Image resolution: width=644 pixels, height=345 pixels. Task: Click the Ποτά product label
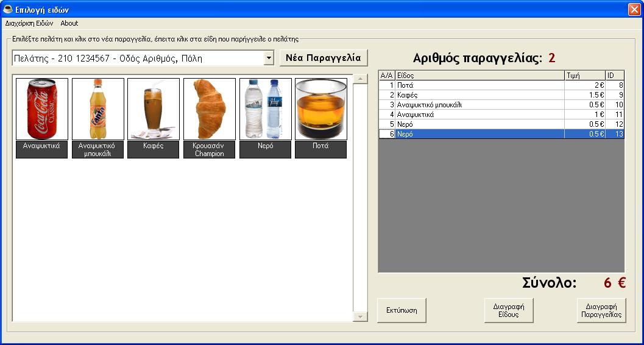(320, 149)
